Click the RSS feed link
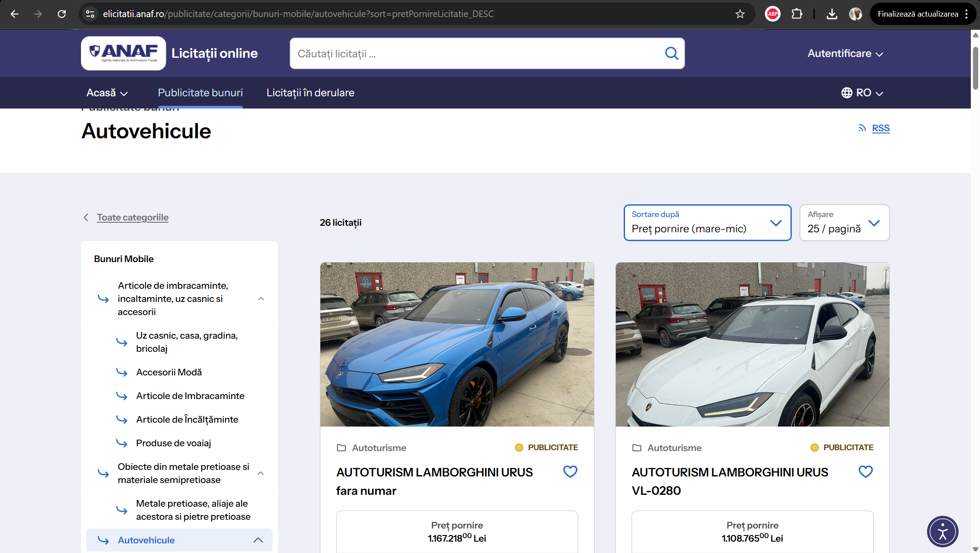Screen dimensions: 980x553 (x=881, y=128)
